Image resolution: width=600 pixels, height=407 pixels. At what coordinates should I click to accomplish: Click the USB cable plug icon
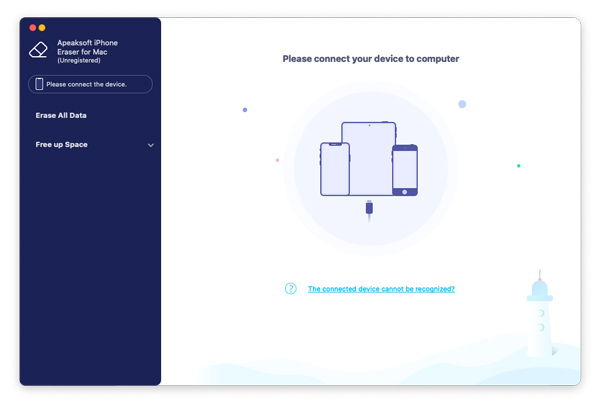pyautogui.click(x=369, y=210)
